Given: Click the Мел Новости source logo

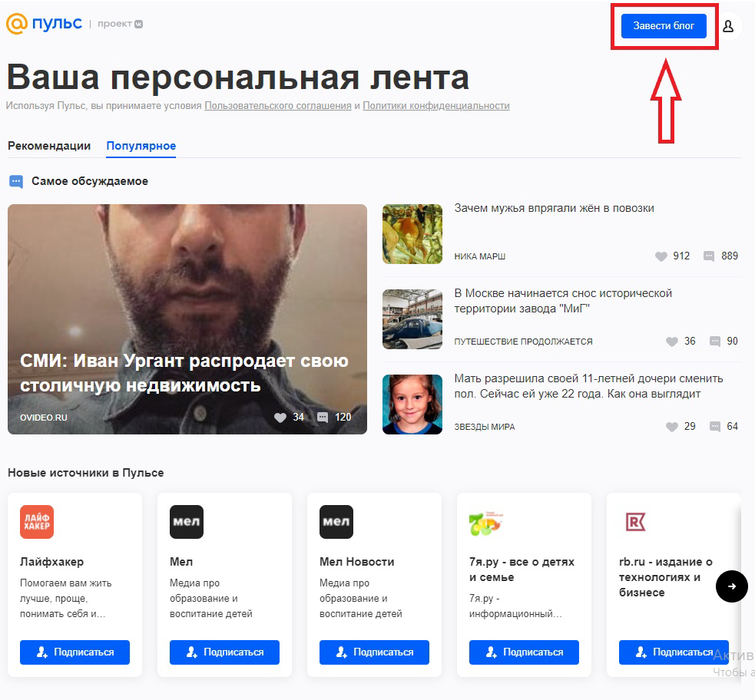Looking at the screenshot, I should pos(336,522).
